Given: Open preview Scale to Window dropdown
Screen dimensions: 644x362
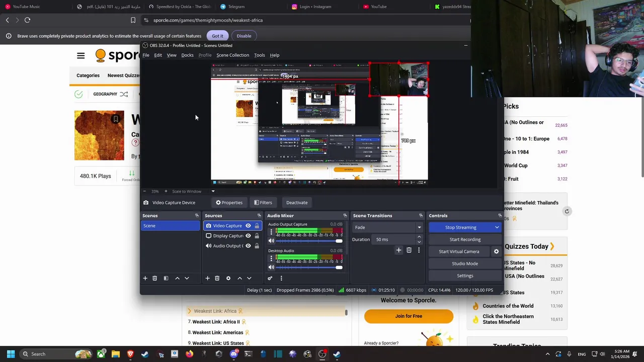Looking at the screenshot, I should point(213,191).
